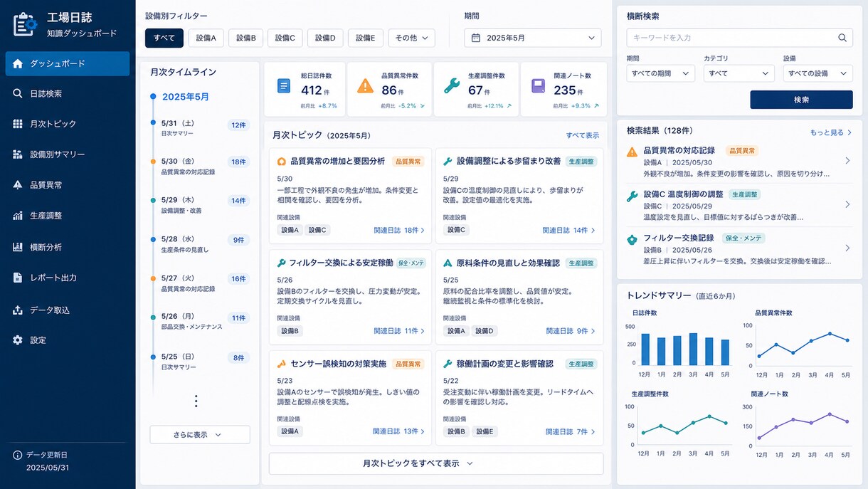Click the three-dots more icon in timeline
The height and width of the screenshot is (489, 868).
(x=196, y=401)
